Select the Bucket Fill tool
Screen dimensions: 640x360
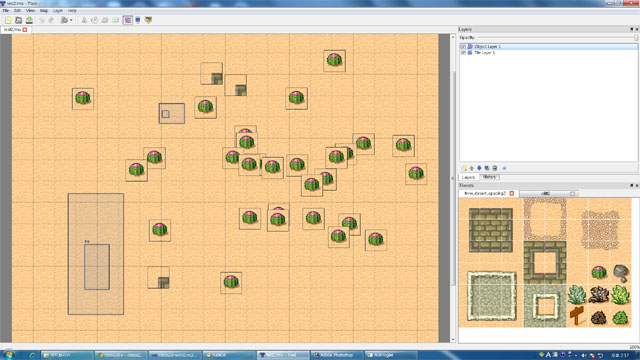[x=94, y=20]
